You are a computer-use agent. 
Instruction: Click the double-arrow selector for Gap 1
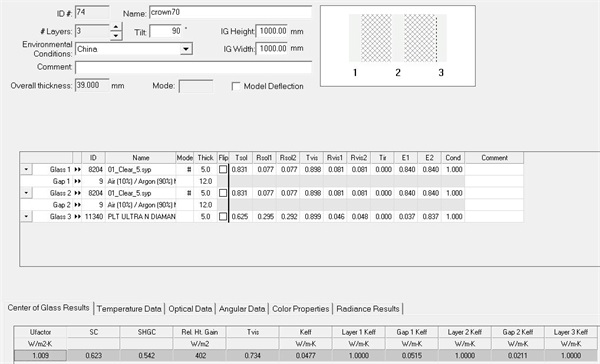[77, 181]
